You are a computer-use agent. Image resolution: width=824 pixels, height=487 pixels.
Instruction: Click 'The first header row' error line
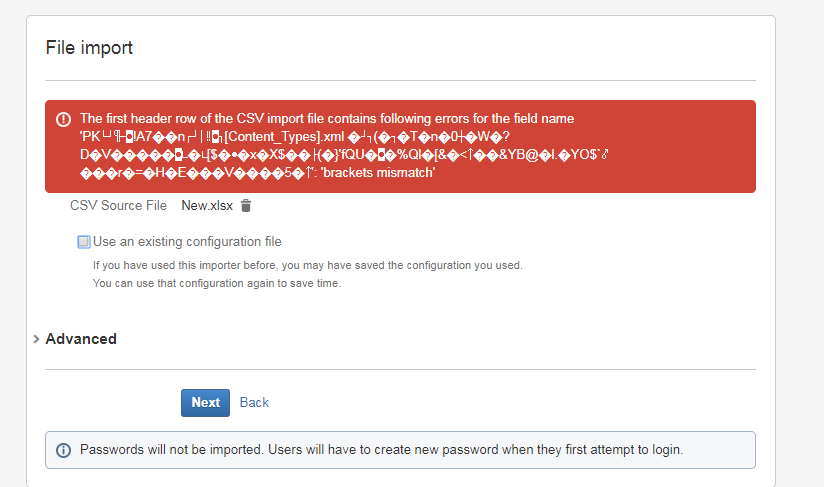pyautogui.click(x=327, y=119)
